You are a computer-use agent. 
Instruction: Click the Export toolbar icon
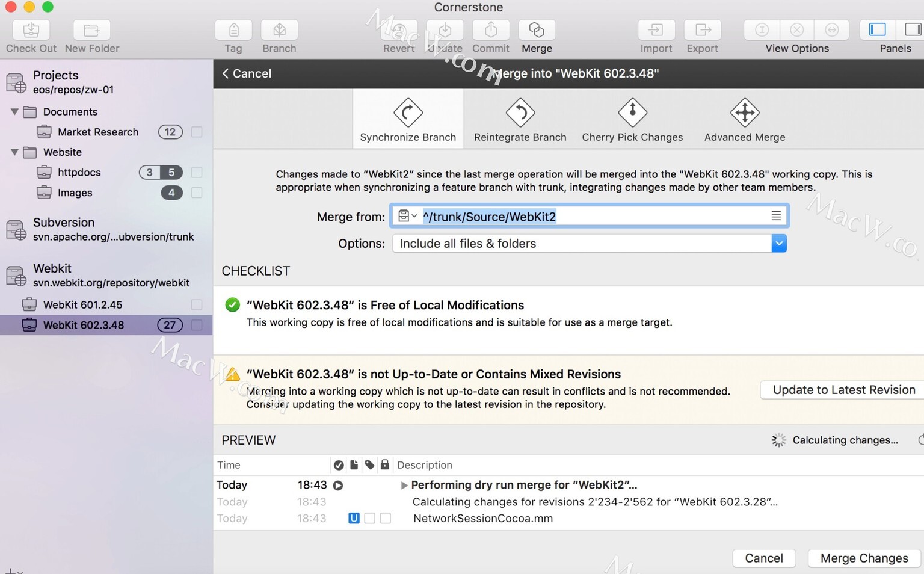point(702,29)
